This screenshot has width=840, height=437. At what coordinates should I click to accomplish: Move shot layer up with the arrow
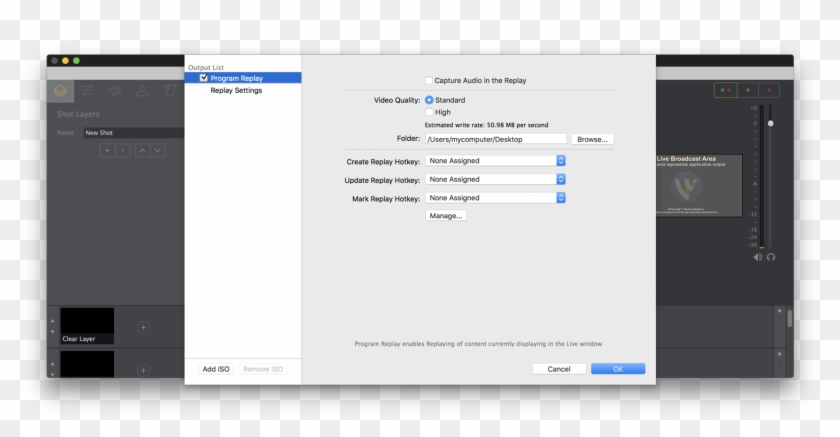142,150
